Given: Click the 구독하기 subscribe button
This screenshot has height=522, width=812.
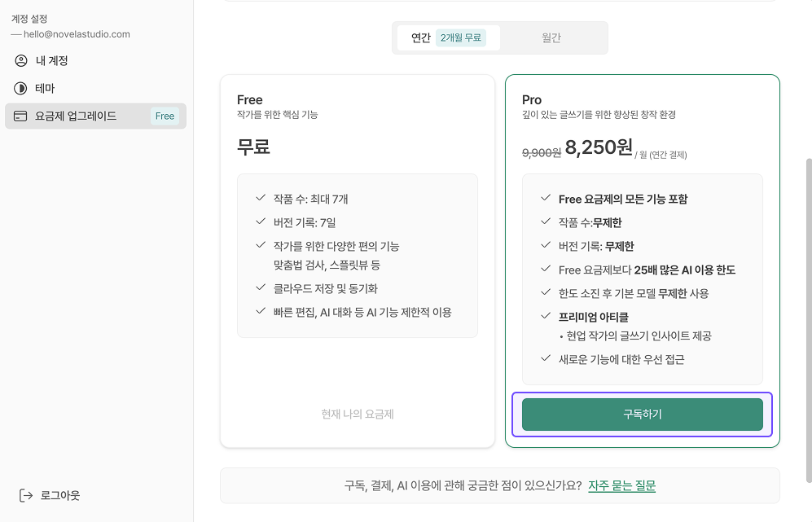Looking at the screenshot, I should coord(642,415).
